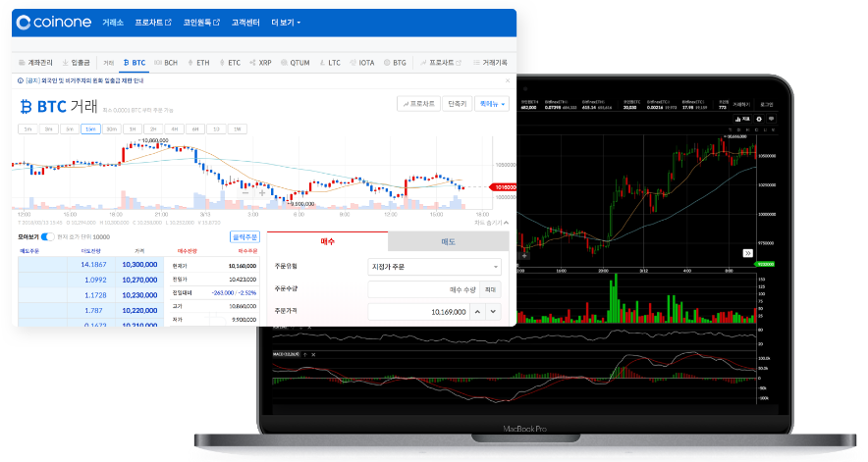
Task: Select the BTG coin tab
Action: [396, 63]
